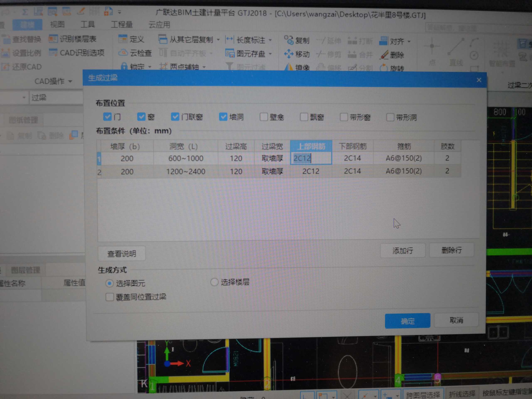The height and width of the screenshot is (399, 532).
Task: Open the 视图 ribbon tab
Action: coord(57,24)
